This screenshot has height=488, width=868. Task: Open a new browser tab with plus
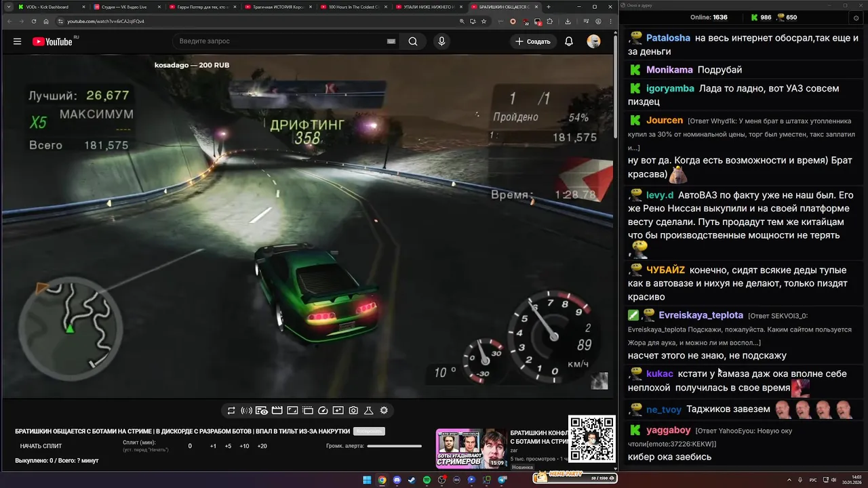point(549,7)
